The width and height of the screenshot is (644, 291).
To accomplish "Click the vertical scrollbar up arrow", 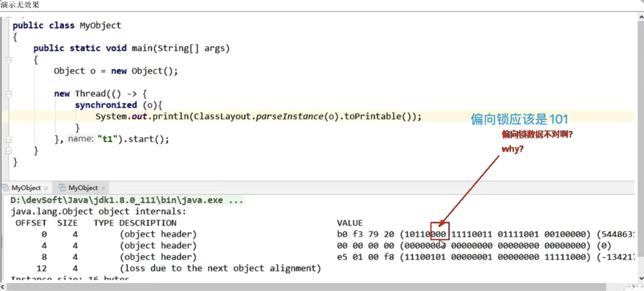I will (641, 17).
